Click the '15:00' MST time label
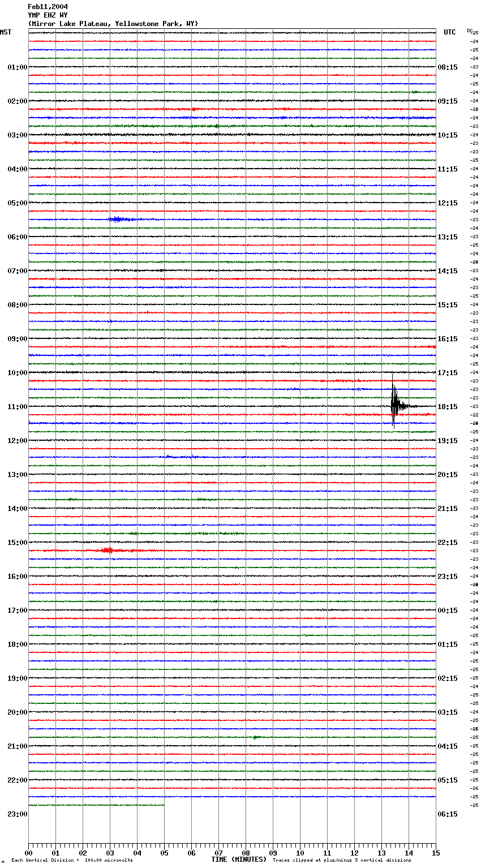Screen dimensions: 481x868 click(18, 543)
